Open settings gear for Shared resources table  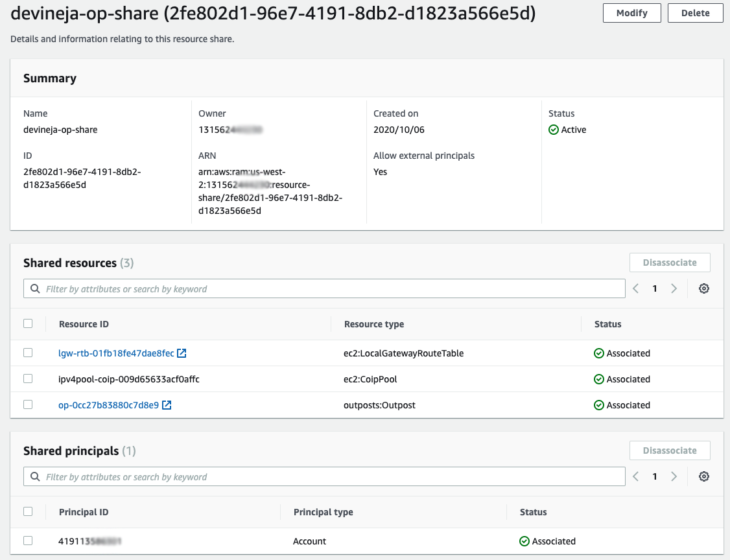click(x=704, y=288)
